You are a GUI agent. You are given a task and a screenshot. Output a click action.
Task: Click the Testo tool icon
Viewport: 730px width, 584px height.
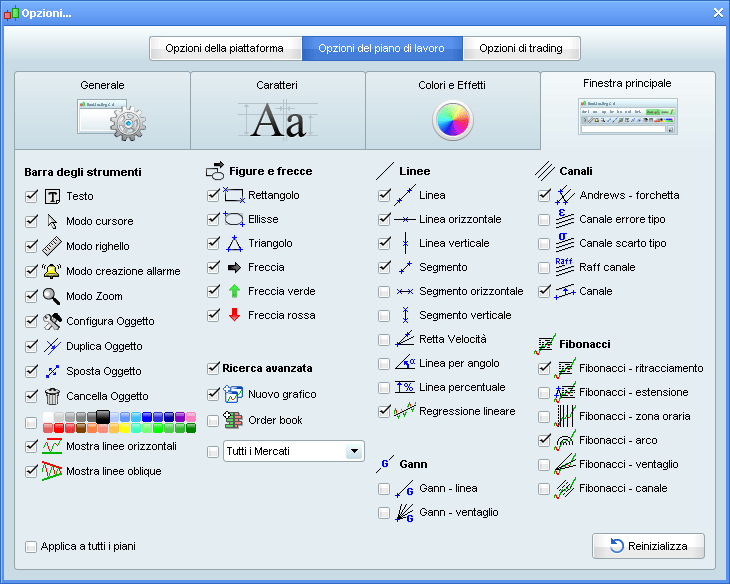pos(53,196)
